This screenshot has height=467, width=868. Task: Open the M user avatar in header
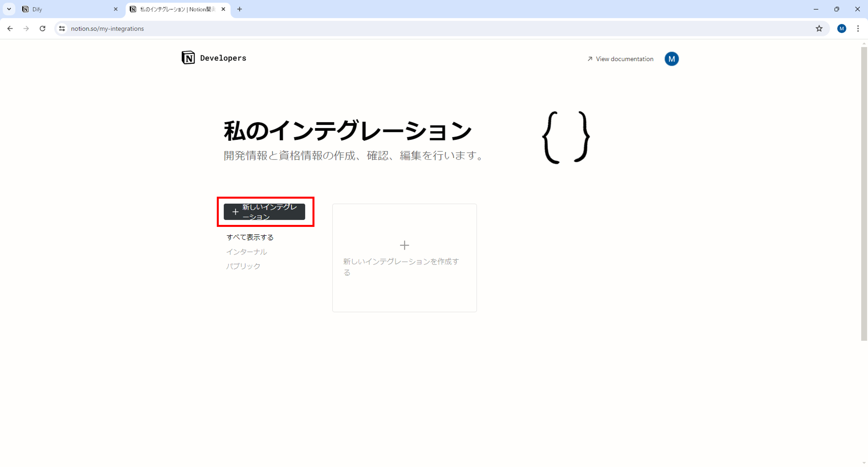pyautogui.click(x=671, y=59)
